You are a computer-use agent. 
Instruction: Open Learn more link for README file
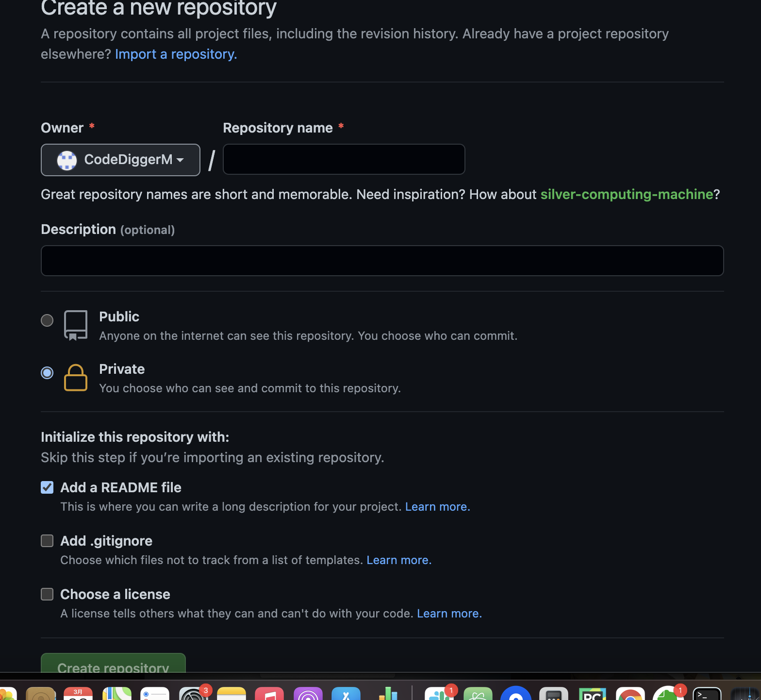click(x=437, y=507)
